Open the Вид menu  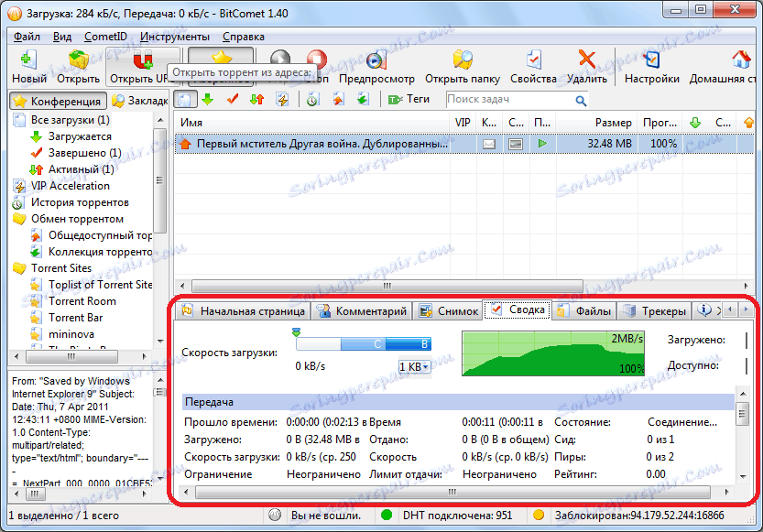point(61,37)
